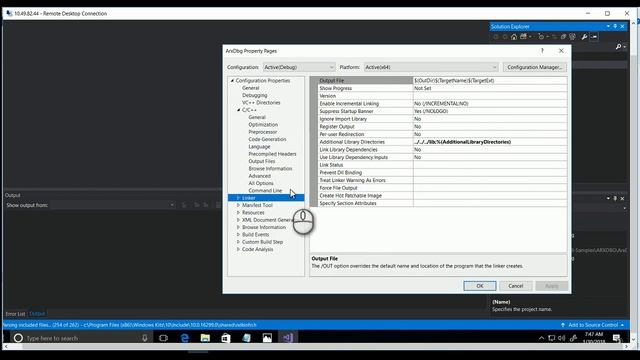640x360 pixels.
Task: Select Command Line under C/C++
Action: [x=265, y=191]
